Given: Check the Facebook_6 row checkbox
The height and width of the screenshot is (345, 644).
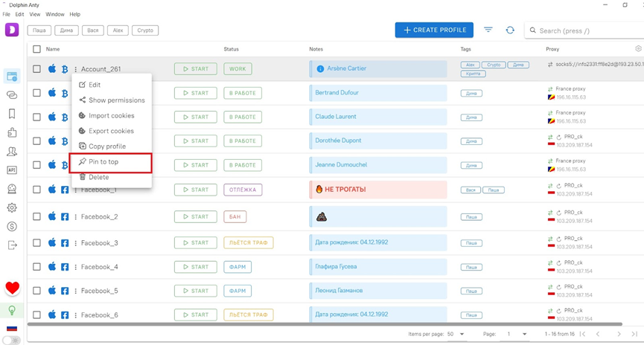Looking at the screenshot, I should (x=36, y=315).
